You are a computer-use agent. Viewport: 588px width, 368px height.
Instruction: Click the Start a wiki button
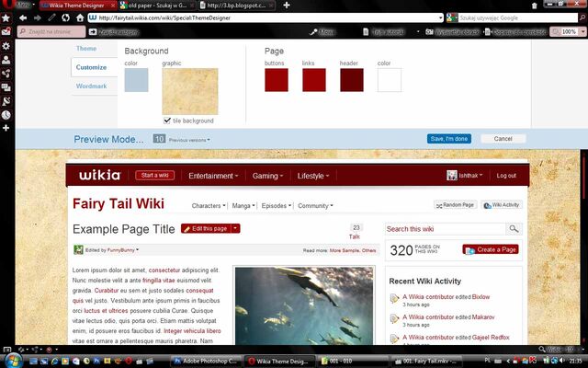pos(154,176)
